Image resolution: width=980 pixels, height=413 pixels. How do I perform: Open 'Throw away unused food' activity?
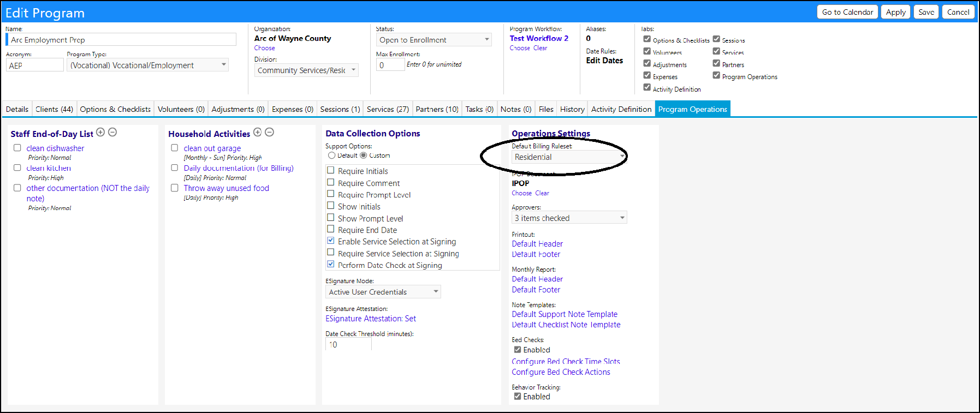[x=226, y=188]
